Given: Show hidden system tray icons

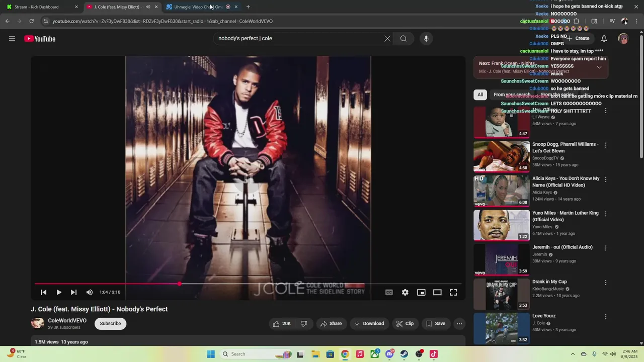Looking at the screenshot, I should tap(573, 354).
